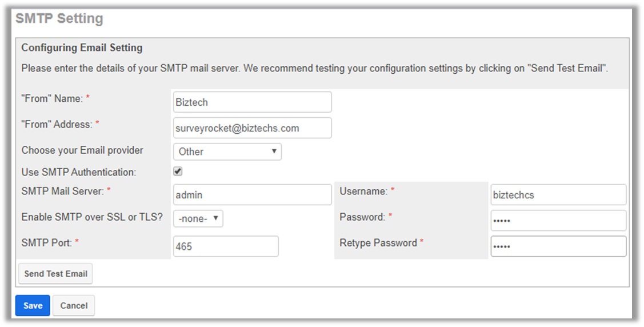Click the "SMTP Setting" page heading
644x327 pixels.
click(59, 18)
